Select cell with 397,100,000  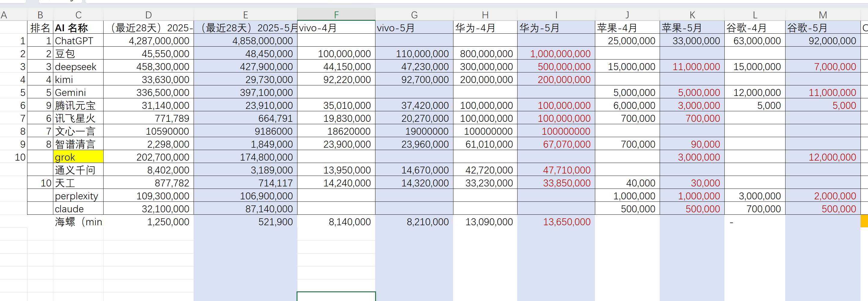(245, 92)
